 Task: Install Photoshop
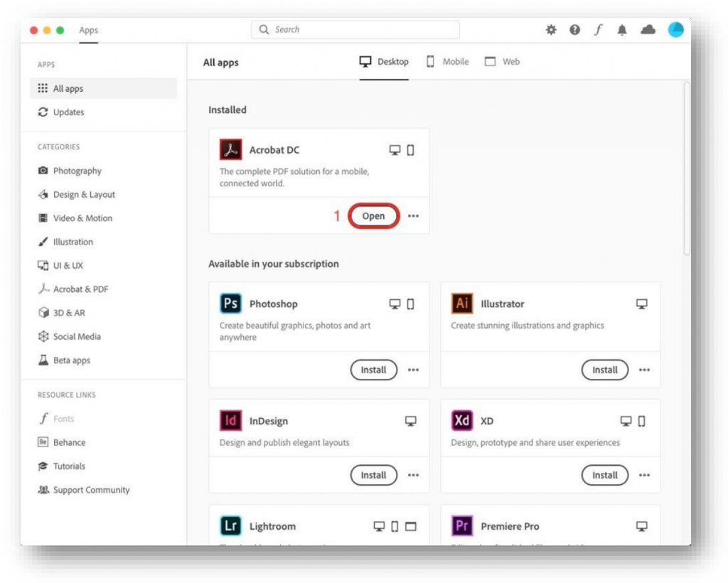[x=373, y=370]
